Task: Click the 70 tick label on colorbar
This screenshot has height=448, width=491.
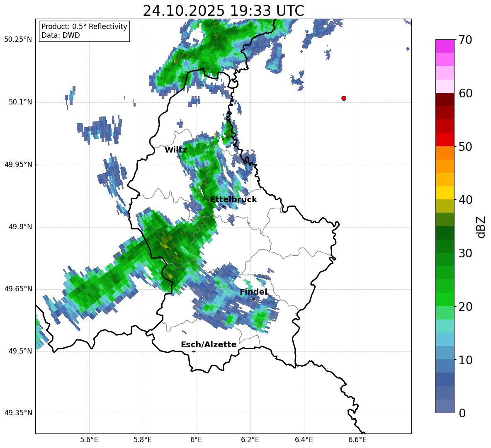Action: coord(465,40)
